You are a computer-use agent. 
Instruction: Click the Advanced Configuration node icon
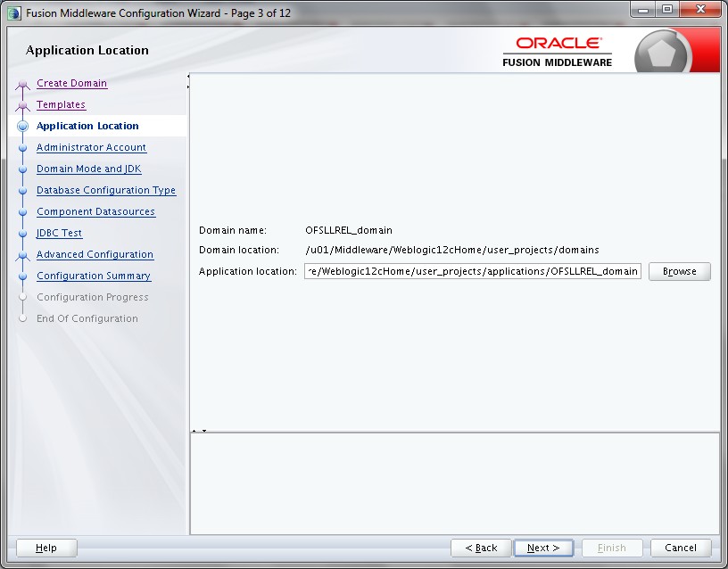[22, 255]
